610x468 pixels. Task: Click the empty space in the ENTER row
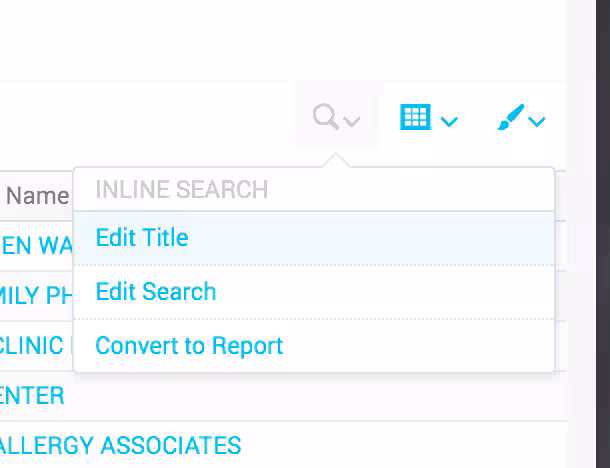click(300, 396)
